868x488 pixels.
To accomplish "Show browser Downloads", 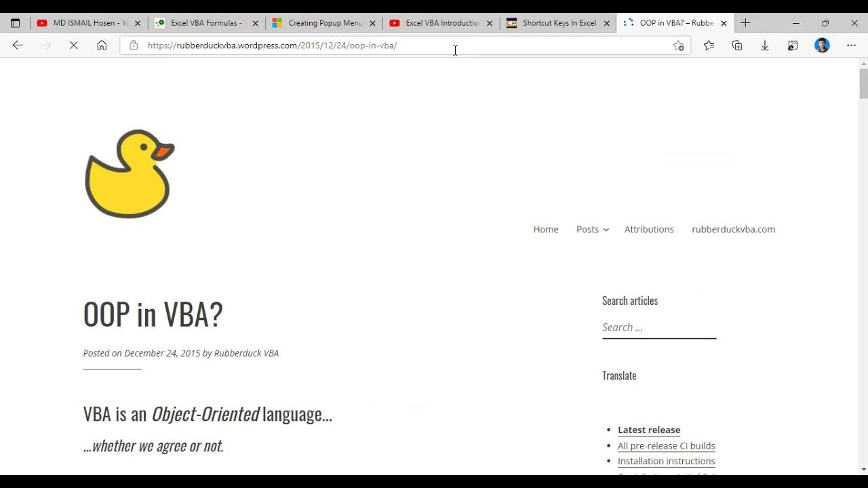I will tap(765, 45).
